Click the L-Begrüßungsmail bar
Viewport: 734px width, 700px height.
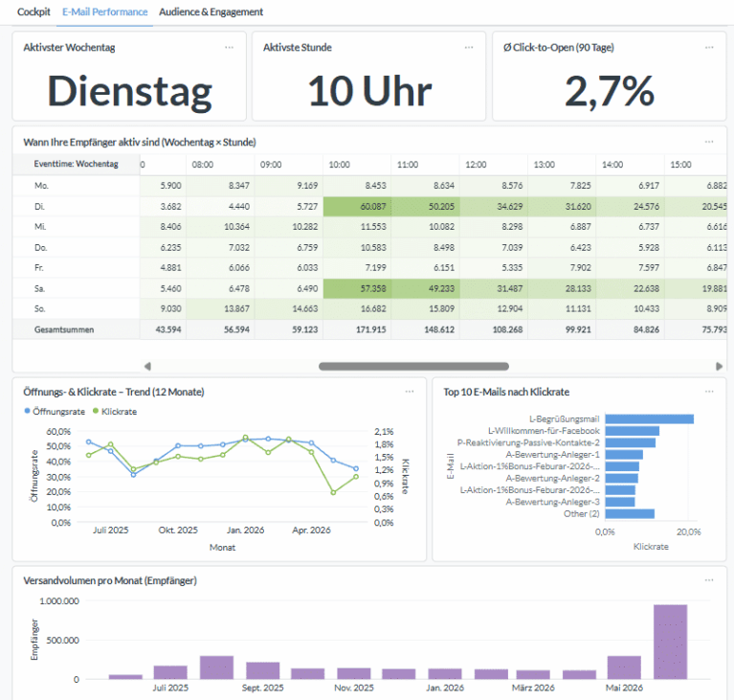point(649,418)
